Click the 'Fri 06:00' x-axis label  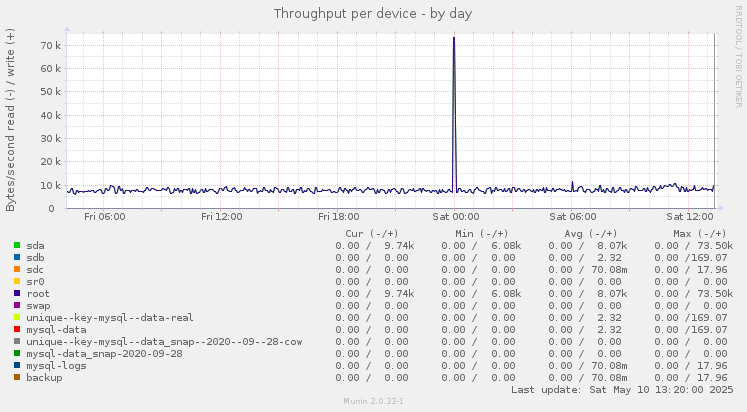[105, 217]
